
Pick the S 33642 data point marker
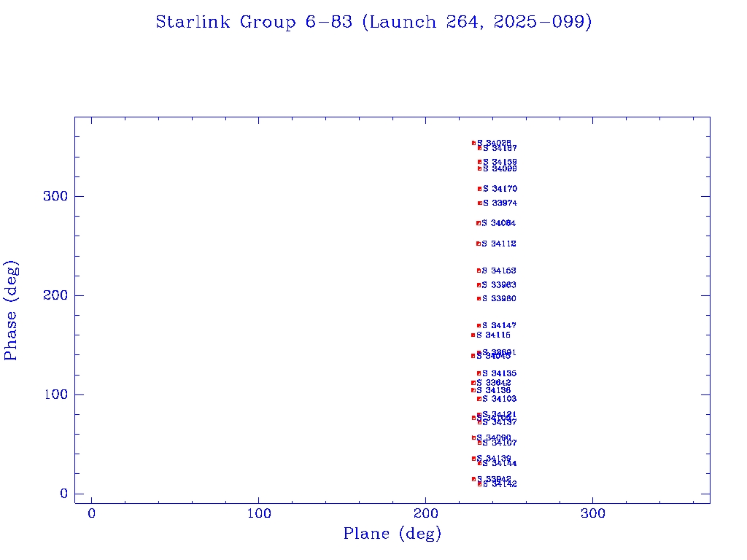coord(473,383)
